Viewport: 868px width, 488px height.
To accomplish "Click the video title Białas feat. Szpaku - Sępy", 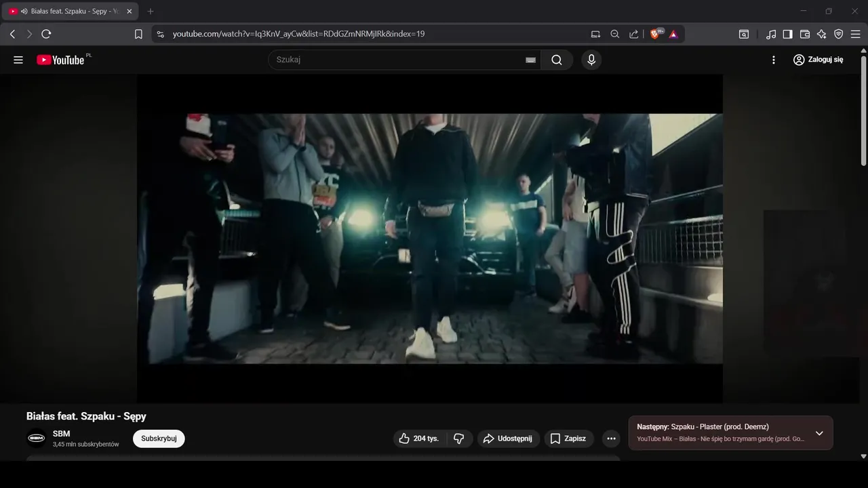I will [x=86, y=416].
